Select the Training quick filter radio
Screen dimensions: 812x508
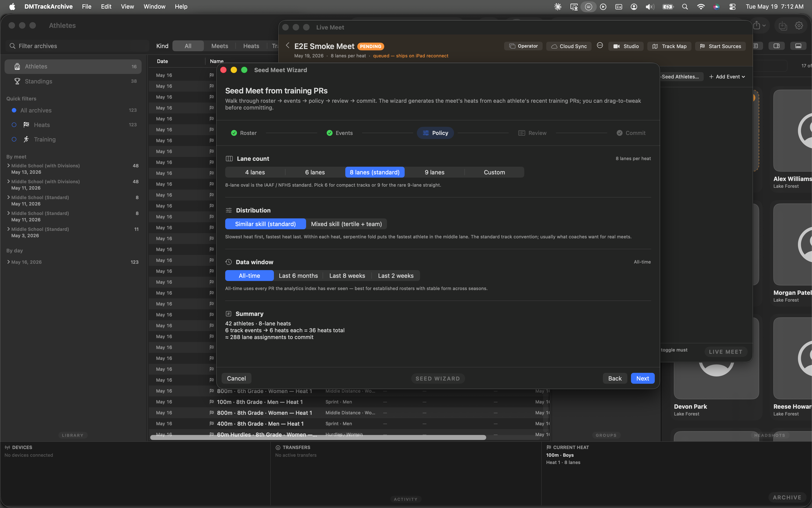click(x=14, y=139)
